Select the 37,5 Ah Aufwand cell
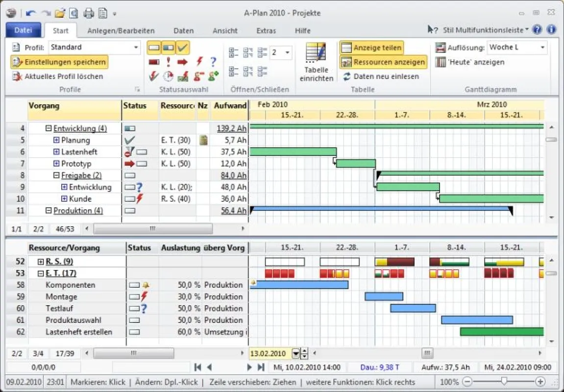564x392 pixels. [x=229, y=152]
